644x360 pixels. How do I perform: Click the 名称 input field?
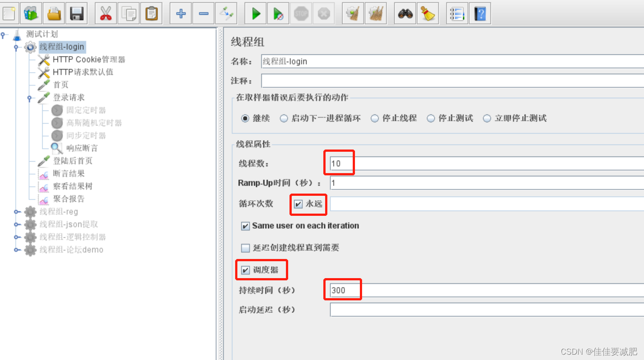click(452, 61)
